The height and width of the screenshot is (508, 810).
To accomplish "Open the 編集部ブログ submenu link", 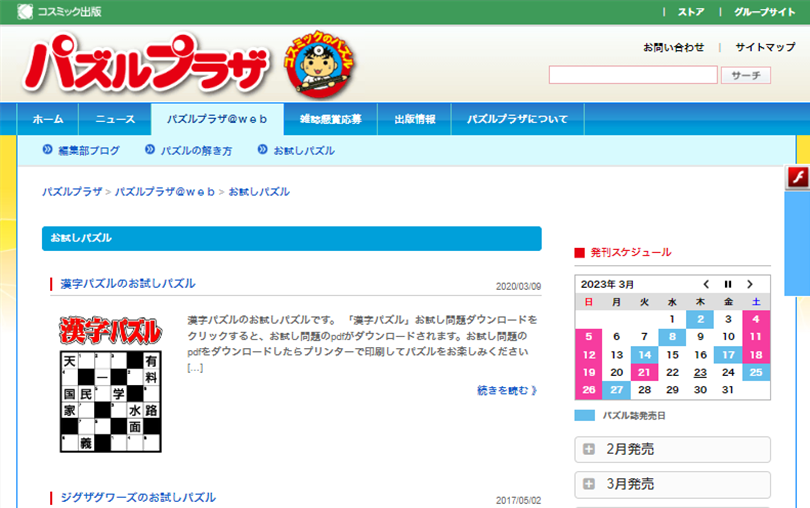I will 89,151.
